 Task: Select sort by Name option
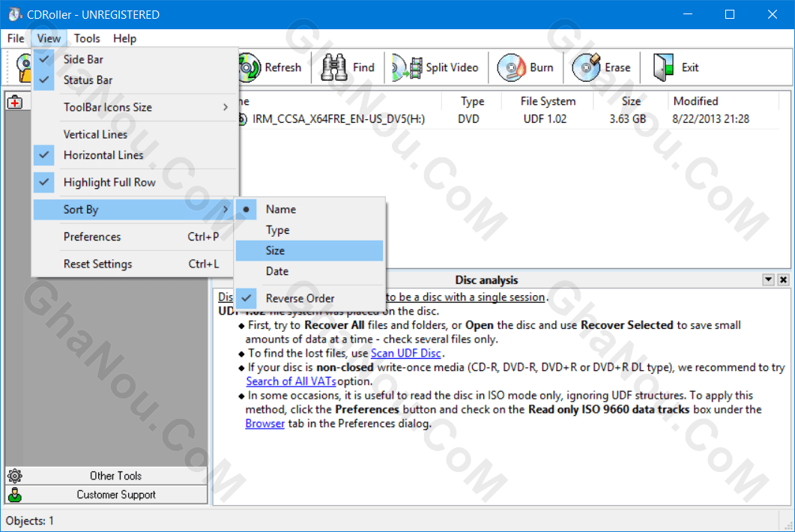point(309,210)
